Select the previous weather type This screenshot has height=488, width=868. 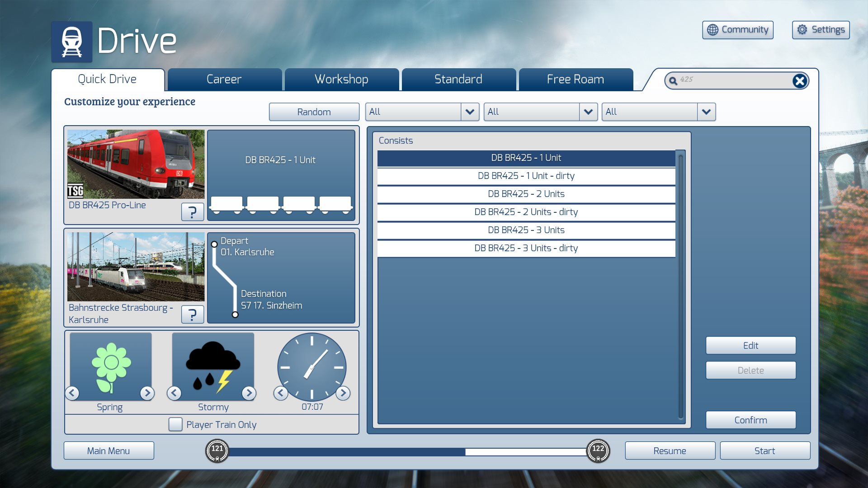click(x=175, y=393)
